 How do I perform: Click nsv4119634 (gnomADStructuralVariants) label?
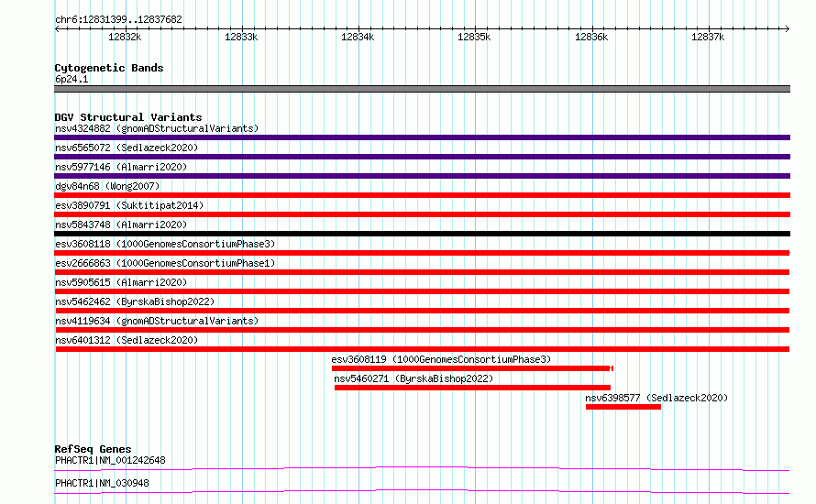point(157,321)
